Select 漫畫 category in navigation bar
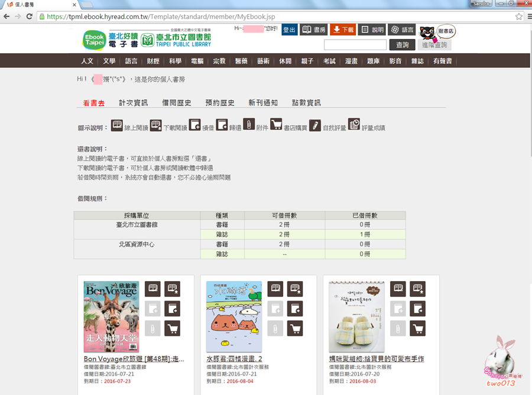This screenshot has height=395, width=532. [351, 61]
